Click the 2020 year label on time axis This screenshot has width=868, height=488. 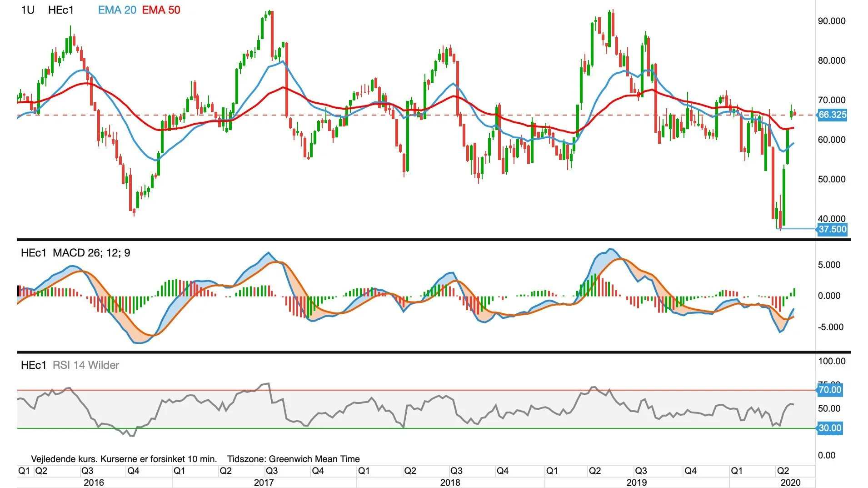click(x=790, y=483)
